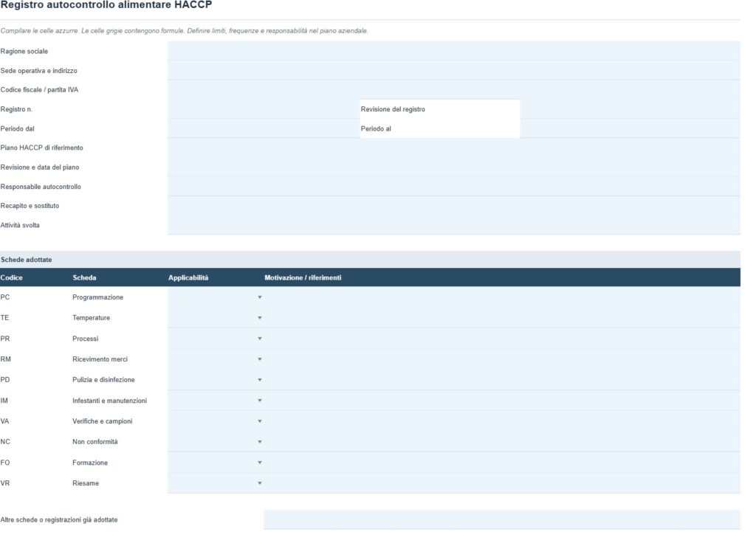Click the 'VR' code cell
The height and width of the screenshot is (543, 756).
click(5, 483)
